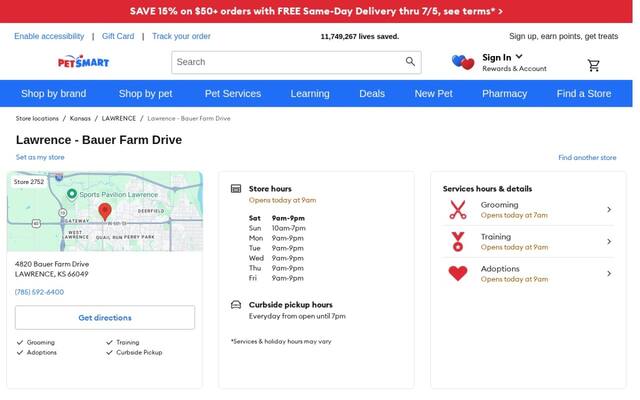Expand Adoptions service details chevron
This screenshot has height=400, width=640.
609,273
